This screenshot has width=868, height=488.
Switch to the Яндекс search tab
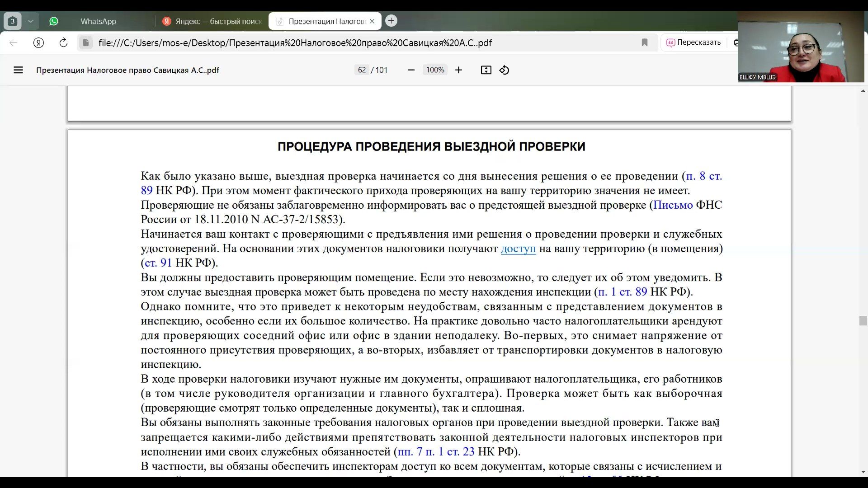click(x=212, y=21)
